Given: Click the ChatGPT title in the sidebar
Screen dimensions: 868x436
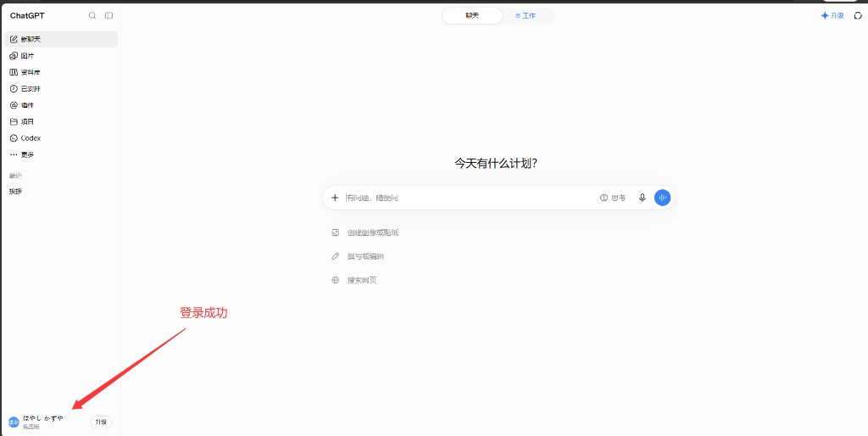Looking at the screenshot, I should click(27, 15).
